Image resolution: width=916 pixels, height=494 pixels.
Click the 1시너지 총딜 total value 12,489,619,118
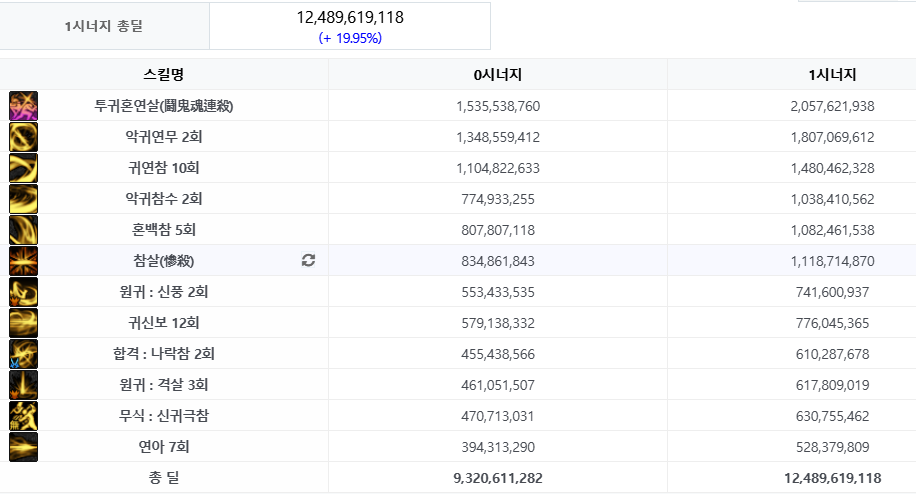[350, 18]
